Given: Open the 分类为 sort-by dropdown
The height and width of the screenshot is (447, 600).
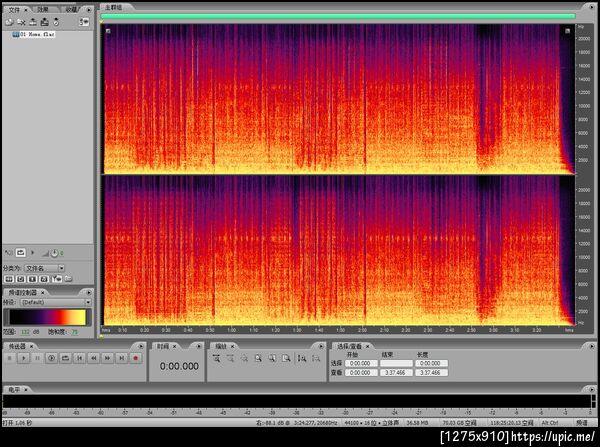Looking at the screenshot, I should tap(46, 268).
